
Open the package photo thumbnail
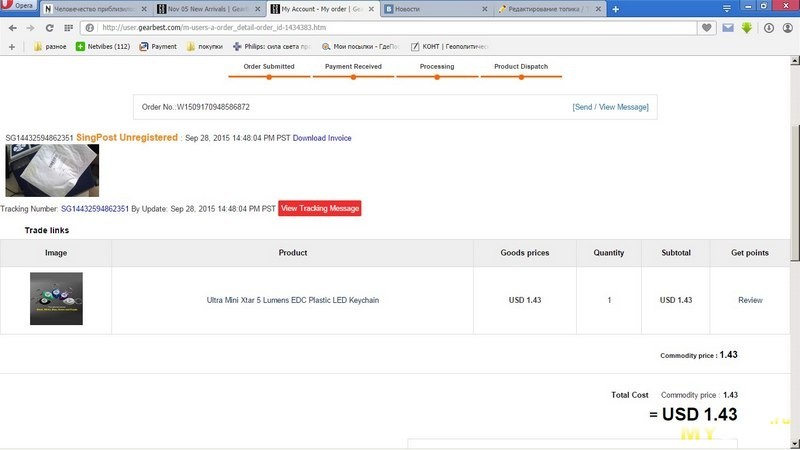(52, 170)
